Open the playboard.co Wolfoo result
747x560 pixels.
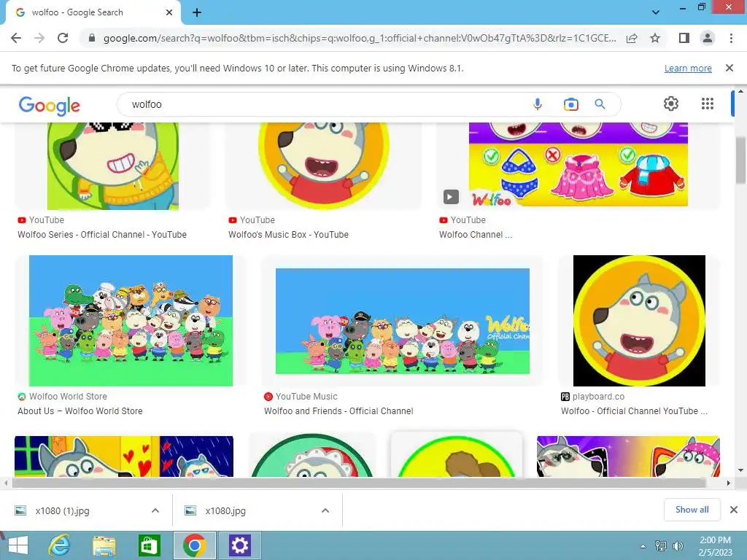click(x=634, y=411)
